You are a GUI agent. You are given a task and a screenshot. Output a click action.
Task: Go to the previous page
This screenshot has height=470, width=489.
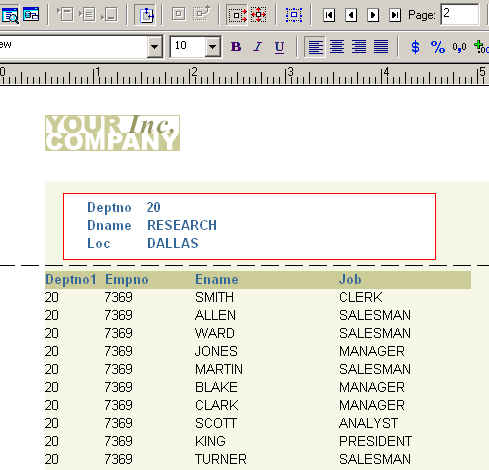[351, 15]
